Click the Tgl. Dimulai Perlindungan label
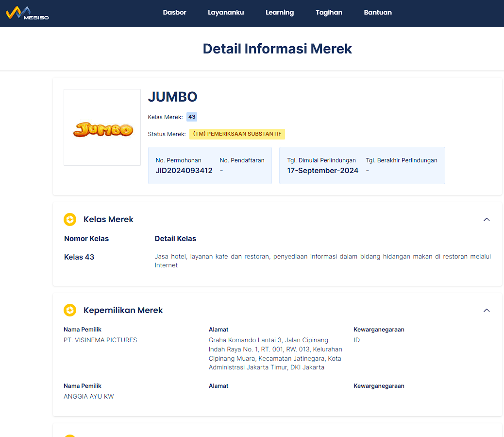Image resolution: width=504 pixels, height=437 pixels. [321, 160]
